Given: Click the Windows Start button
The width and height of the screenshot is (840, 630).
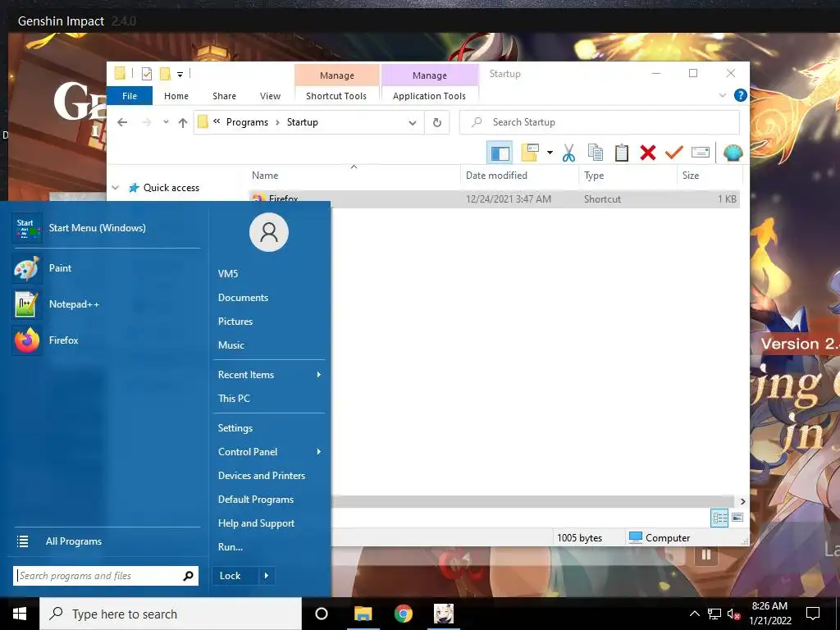Looking at the screenshot, I should pyautogui.click(x=20, y=614).
